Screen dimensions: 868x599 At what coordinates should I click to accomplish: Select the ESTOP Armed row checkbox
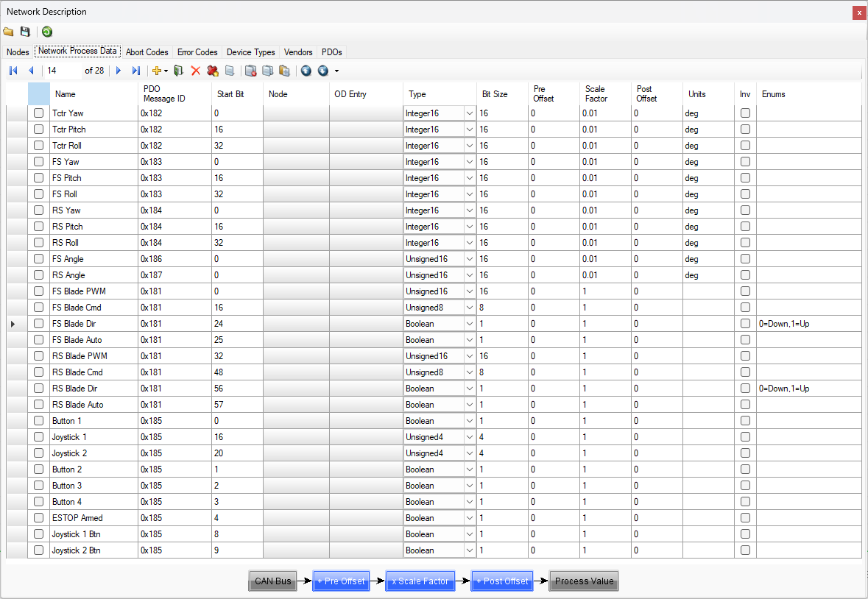coord(38,518)
